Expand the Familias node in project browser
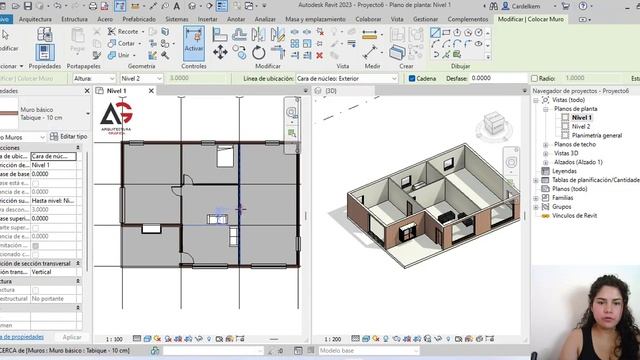This screenshot has height=360, width=640. pos(536,198)
